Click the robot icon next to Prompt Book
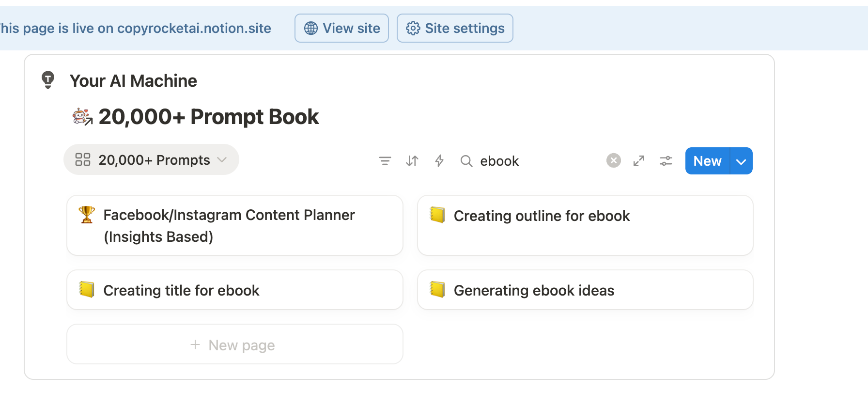 [x=82, y=117]
